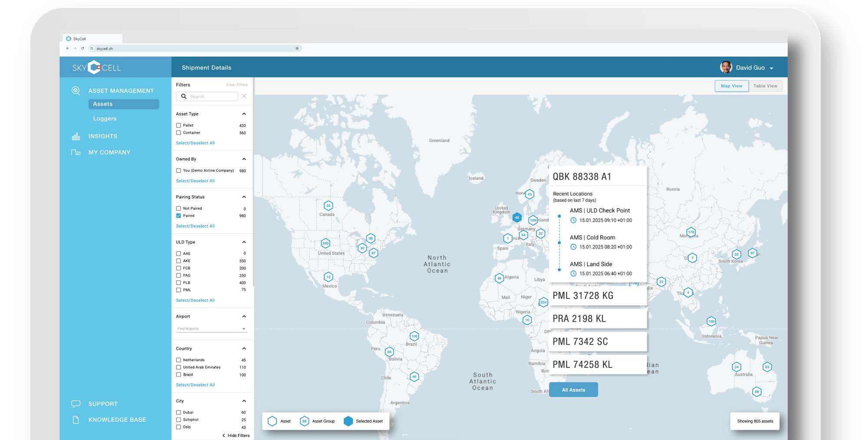Open the Find Airports dropdown

tap(211, 328)
